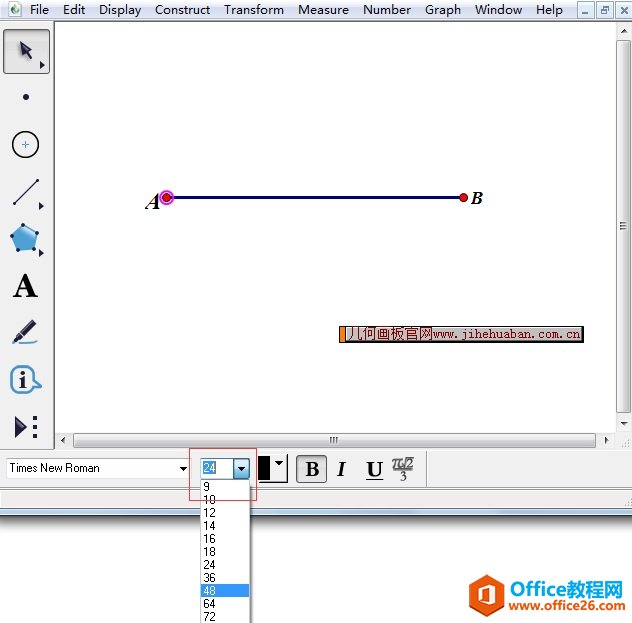The width and height of the screenshot is (632, 623).
Task: Open the Measure menu
Action: (x=323, y=9)
